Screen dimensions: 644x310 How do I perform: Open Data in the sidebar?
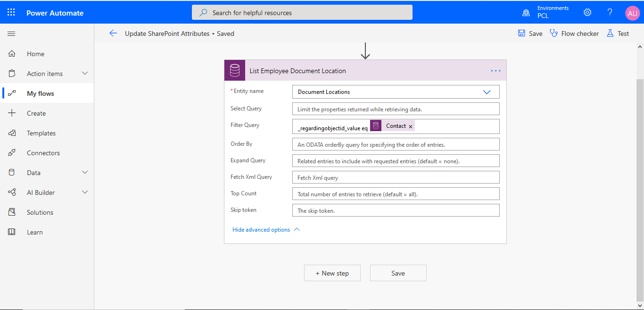(47, 173)
